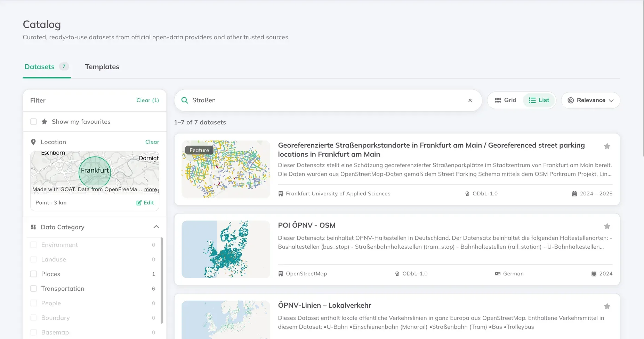This screenshot has height=339, width=644.
Task: Click the building icon beside Frankfurt University
Action: click(281, 194)
